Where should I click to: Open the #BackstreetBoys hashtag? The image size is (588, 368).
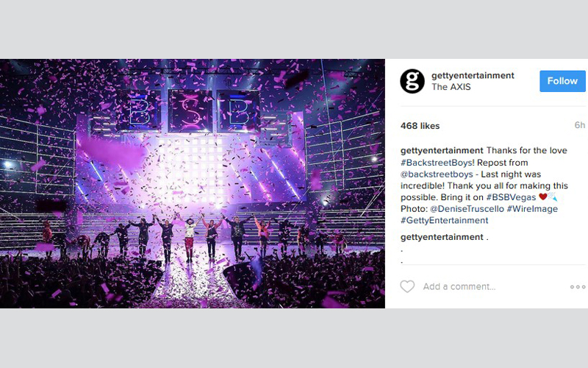(437, 163)
